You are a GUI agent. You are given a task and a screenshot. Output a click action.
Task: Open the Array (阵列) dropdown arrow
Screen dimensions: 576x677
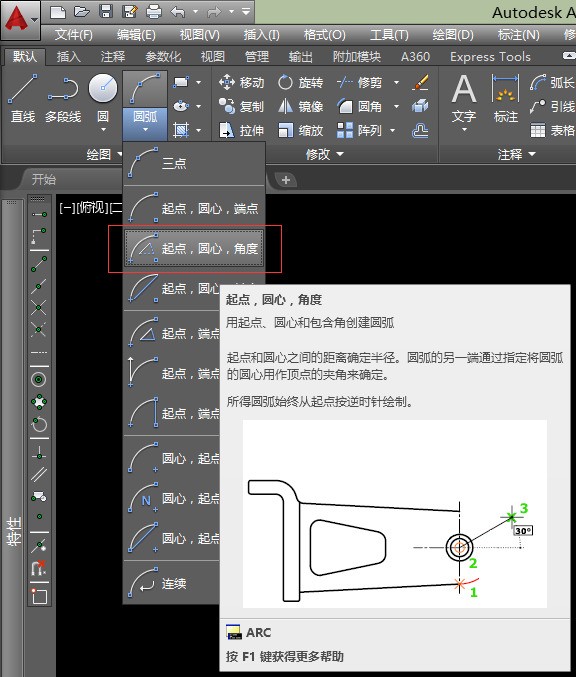[392, 130]
